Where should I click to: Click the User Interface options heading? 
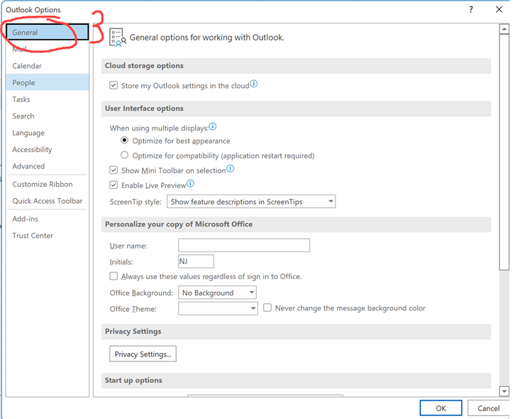click(x=144, y=109)
